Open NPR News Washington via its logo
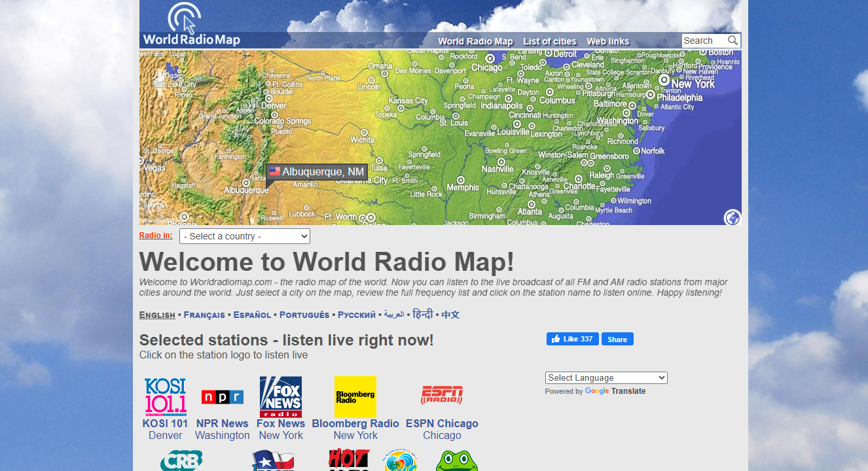868x471 pixels. (222, 397)
